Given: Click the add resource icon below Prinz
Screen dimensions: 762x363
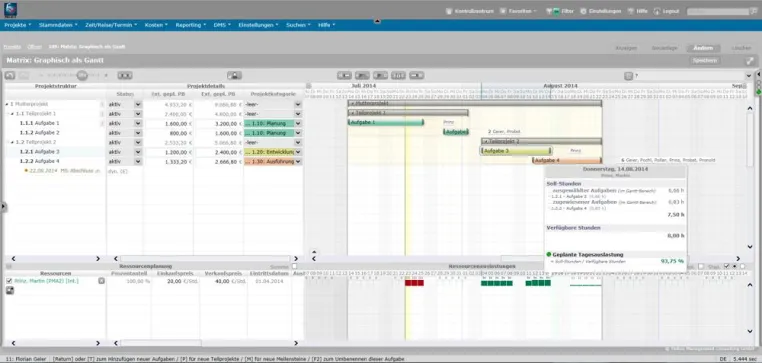Looking at the screenshot, I should [x=10, y=291].
